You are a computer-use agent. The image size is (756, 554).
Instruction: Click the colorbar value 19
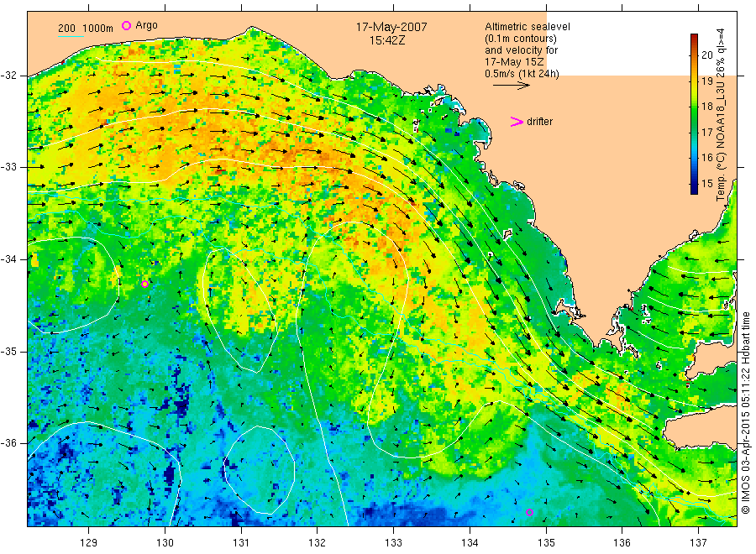(706, 81)
